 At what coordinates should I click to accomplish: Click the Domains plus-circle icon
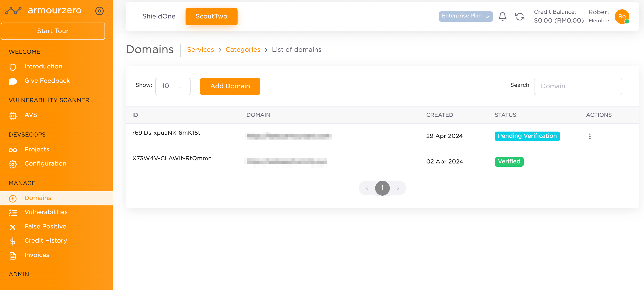click(13, 199)
